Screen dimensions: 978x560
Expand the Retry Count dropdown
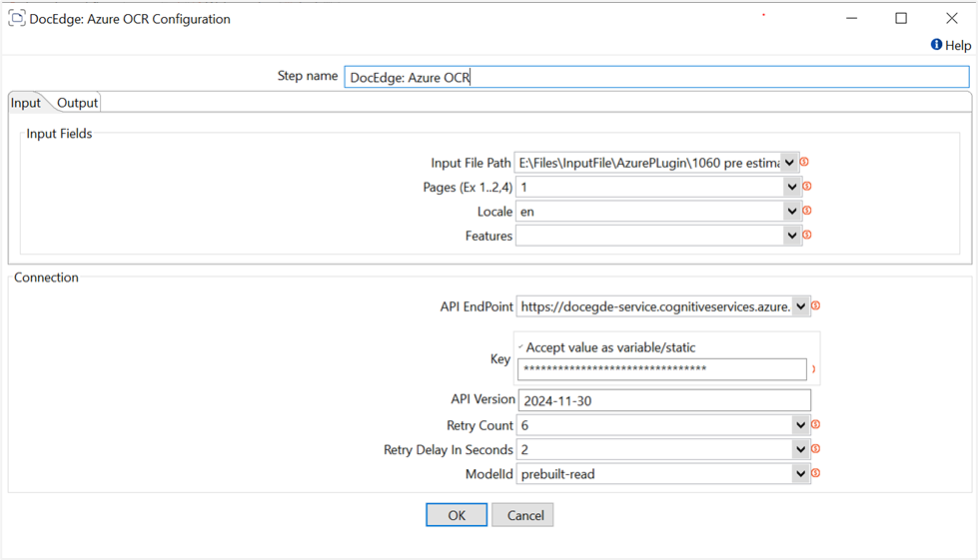click(x=801, y=425)
